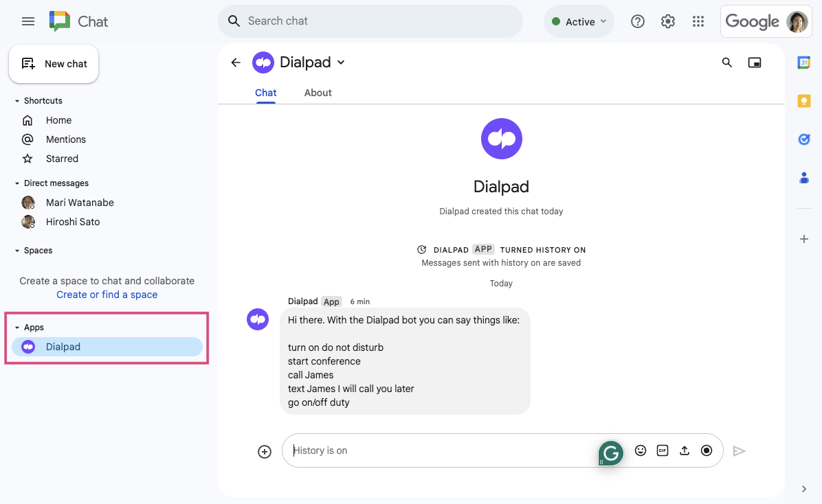Select Dialpad in the Apps list
Viewport: 822px width, 504px height.
107,347
